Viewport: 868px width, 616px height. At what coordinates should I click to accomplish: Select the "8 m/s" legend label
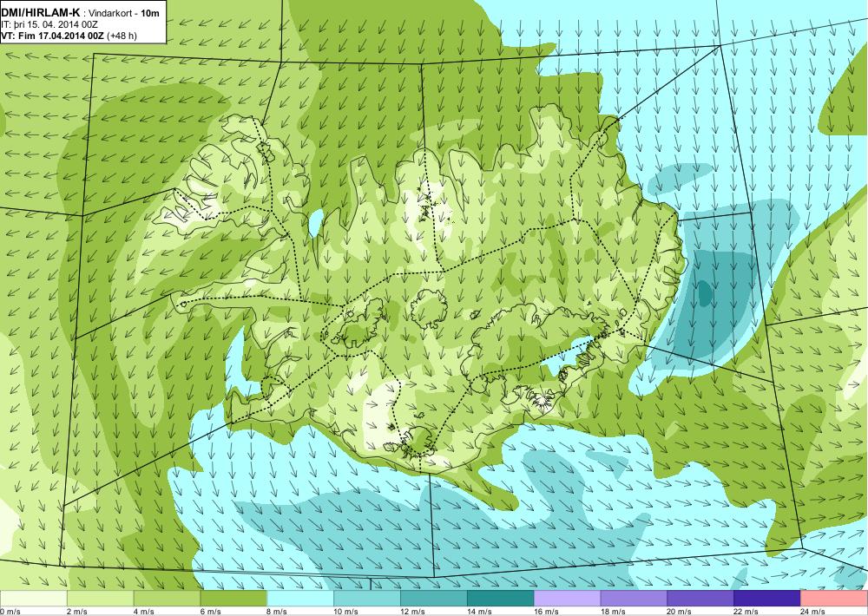pyautogui.click(x=278, y=612)
